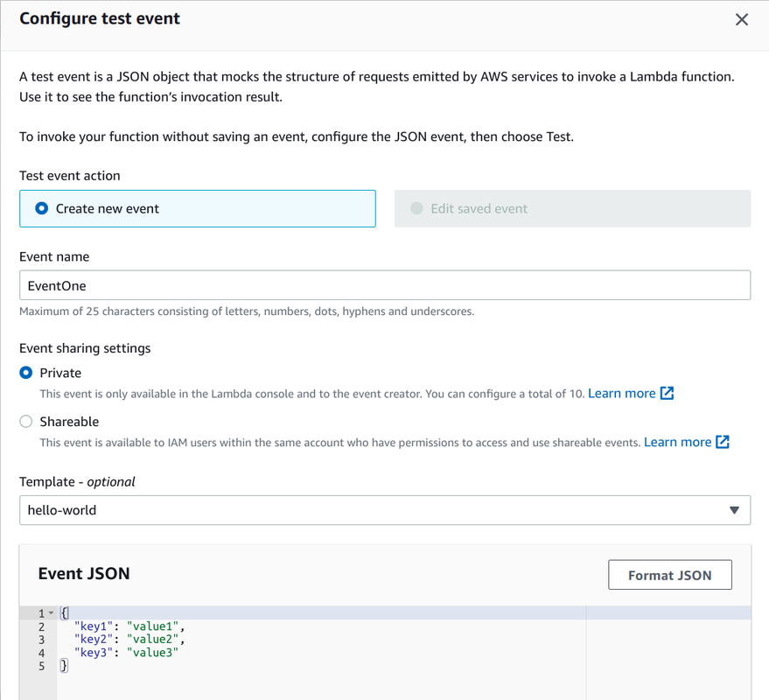Select the Edit saved event option
The width and height of the screenshot is (769, 700).
tap(416, 209)
